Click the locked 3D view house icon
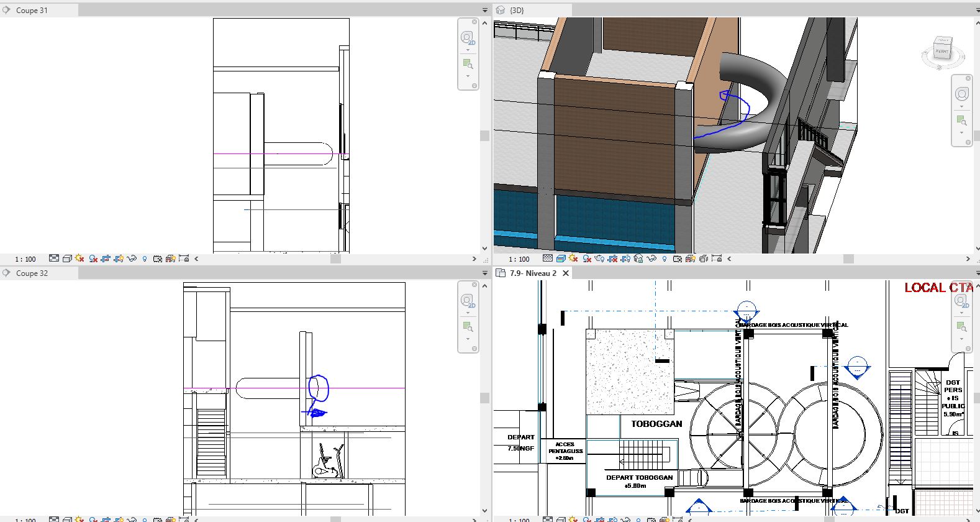Screen dimensions: 980x522 click(638, 259)
